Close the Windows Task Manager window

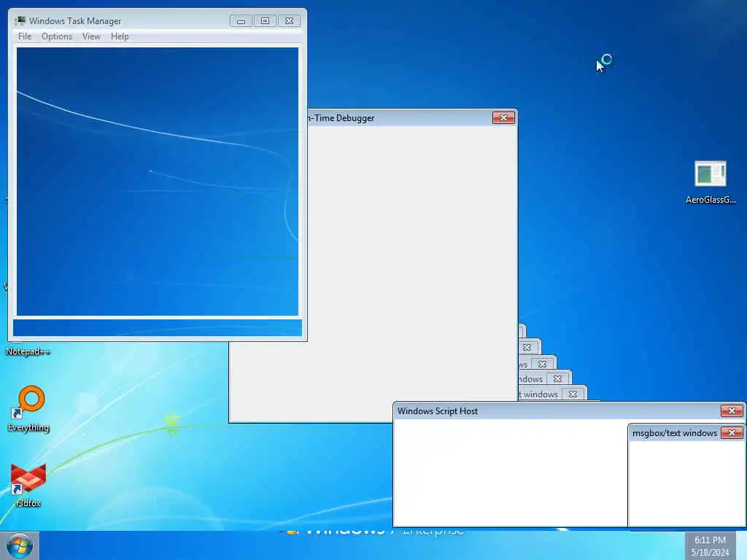289,21
